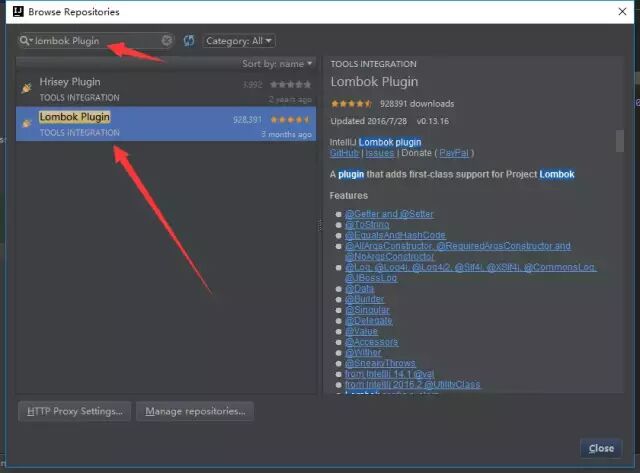Open the @Value feature link

362,331
